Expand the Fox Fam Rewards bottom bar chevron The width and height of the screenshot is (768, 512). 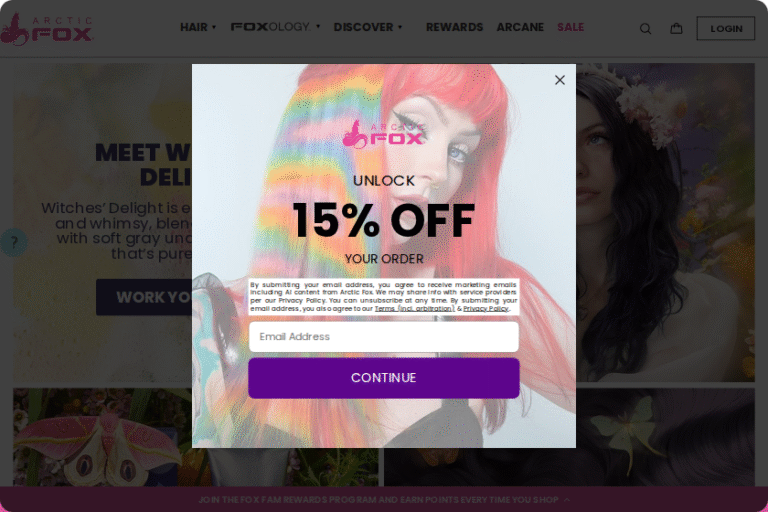tap(567, 500)
